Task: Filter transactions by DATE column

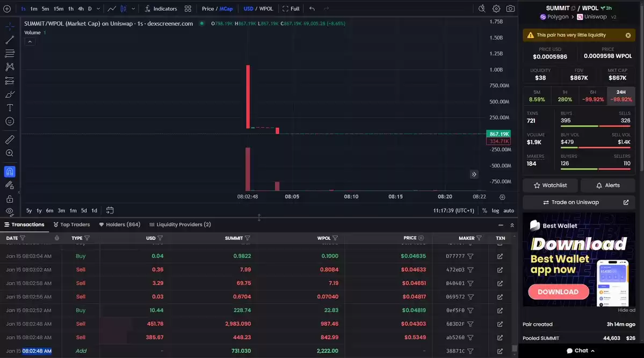Action: 23,238
